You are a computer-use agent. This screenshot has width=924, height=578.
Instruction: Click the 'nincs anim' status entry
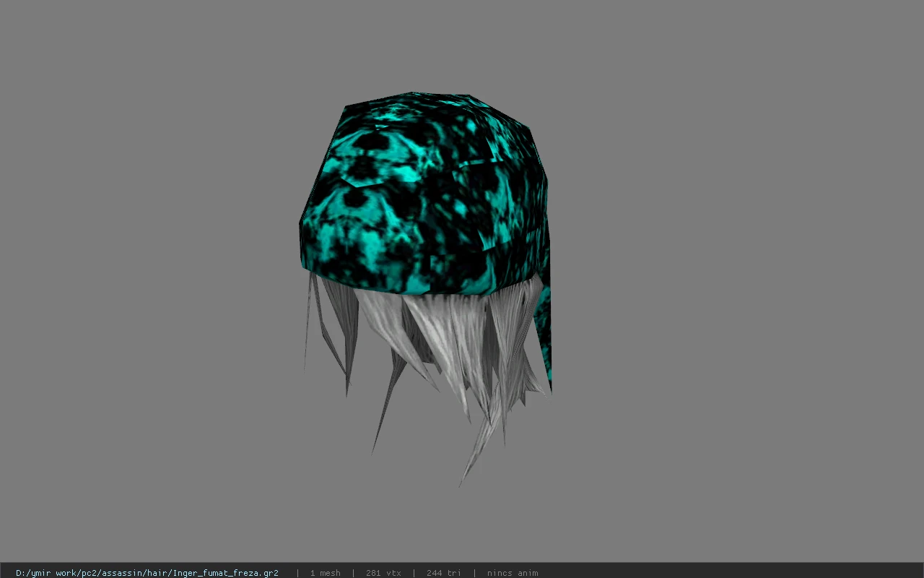point(513,573)
